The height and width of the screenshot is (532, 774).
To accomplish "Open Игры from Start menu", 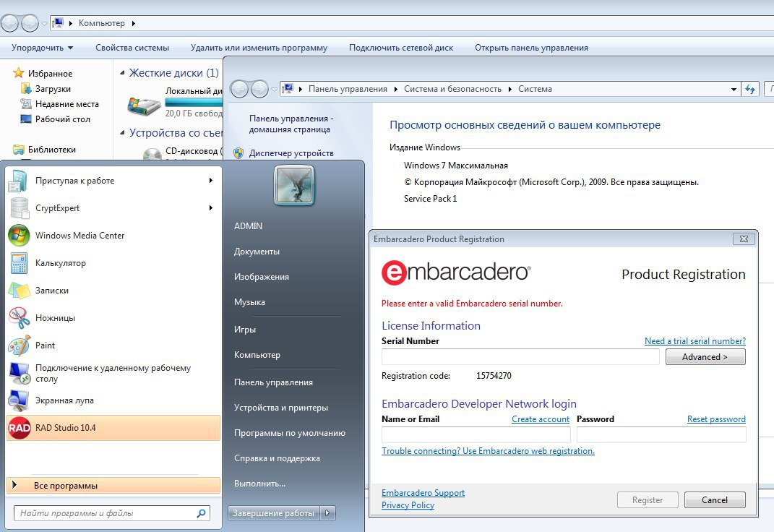I will [x=245, y=330].
